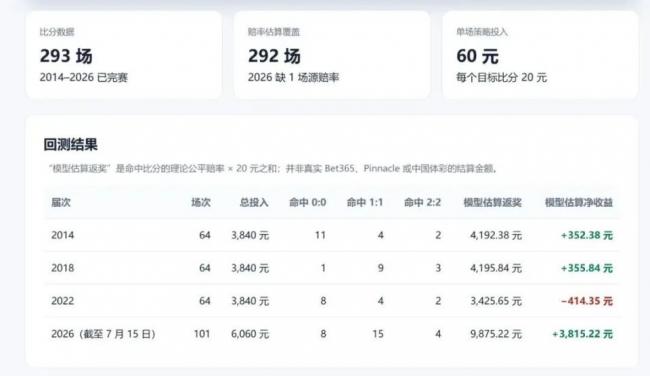
Task: Click the 1:1 hits value '15' for 2026
Action: 378,334
